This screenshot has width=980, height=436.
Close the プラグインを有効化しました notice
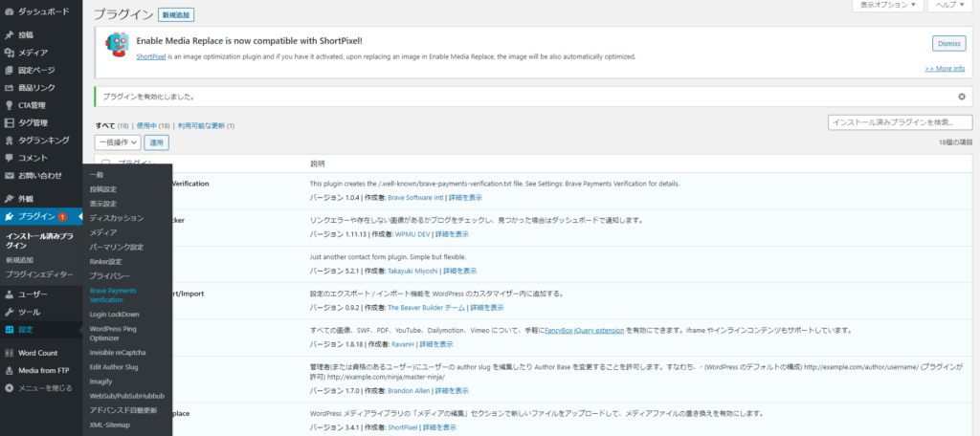(x=961, y=97)
